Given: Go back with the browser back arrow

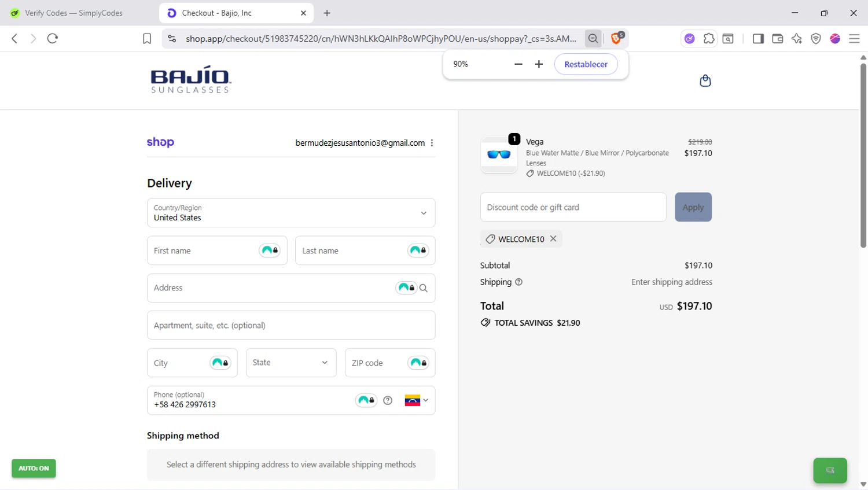Looking at the screenshot, I should (14, 38).
